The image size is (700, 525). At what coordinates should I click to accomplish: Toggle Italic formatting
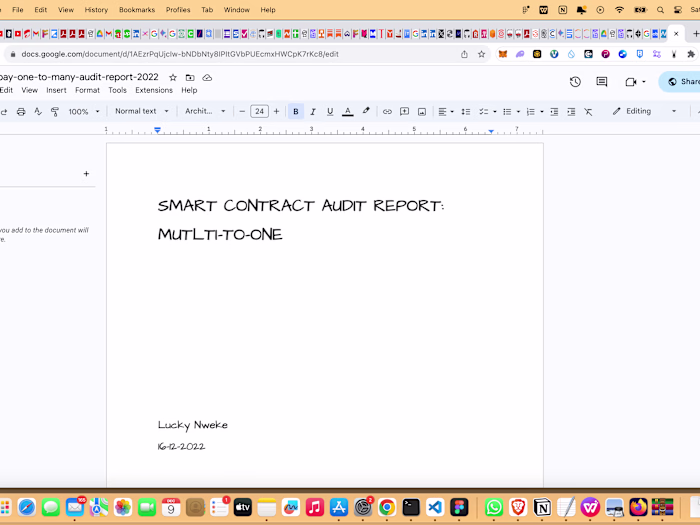point(313,112)
